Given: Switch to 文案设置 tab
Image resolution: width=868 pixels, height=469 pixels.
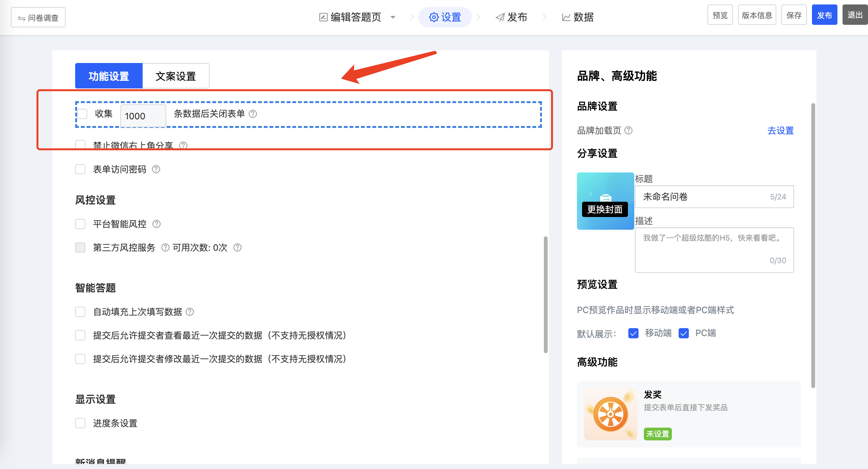Looking at the screenshot, I should point(175,76).
